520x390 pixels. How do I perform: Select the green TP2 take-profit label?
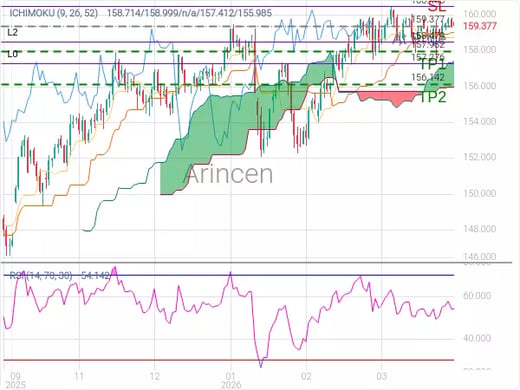click(432, 97)
